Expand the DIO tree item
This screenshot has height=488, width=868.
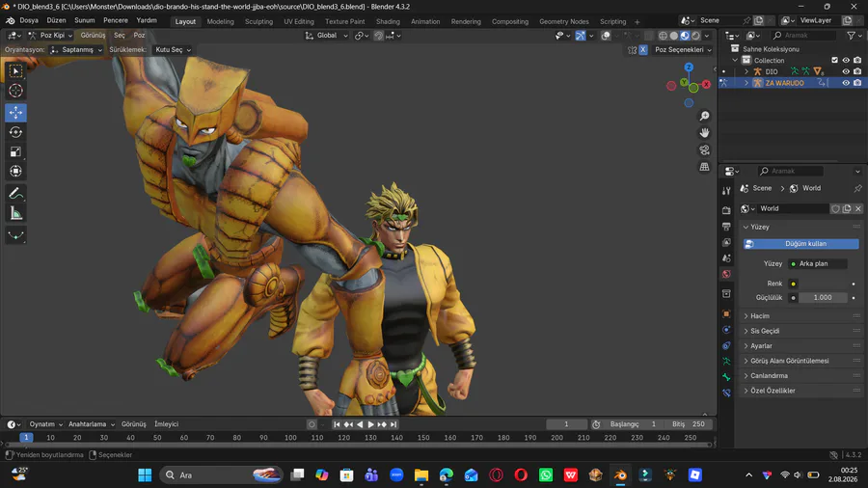click(x=746, y=71)
